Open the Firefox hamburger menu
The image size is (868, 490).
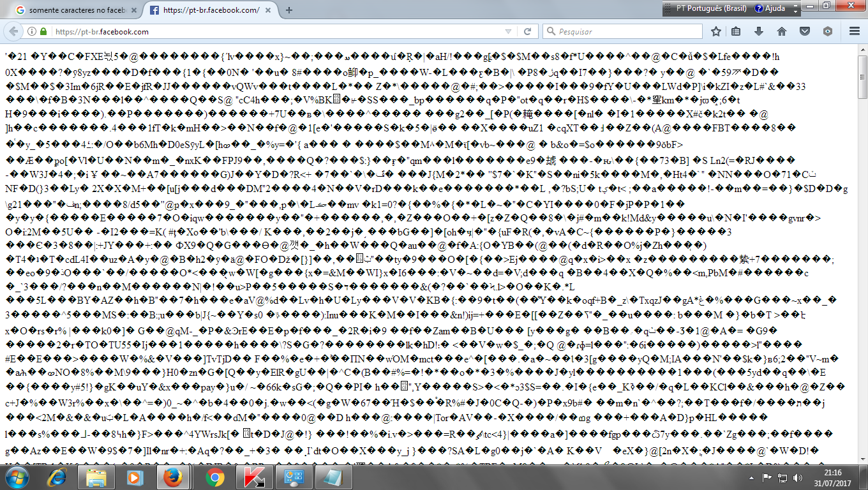(x=855, y=31)
